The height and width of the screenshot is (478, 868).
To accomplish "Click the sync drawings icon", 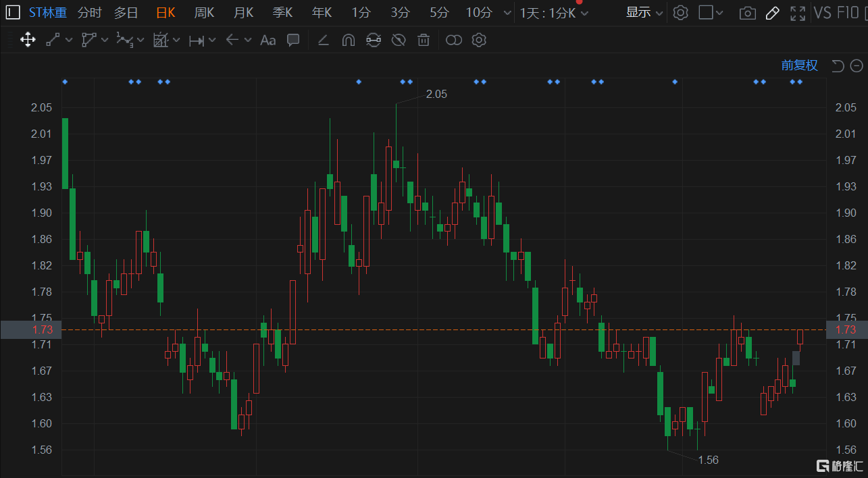I will point(373,40).
